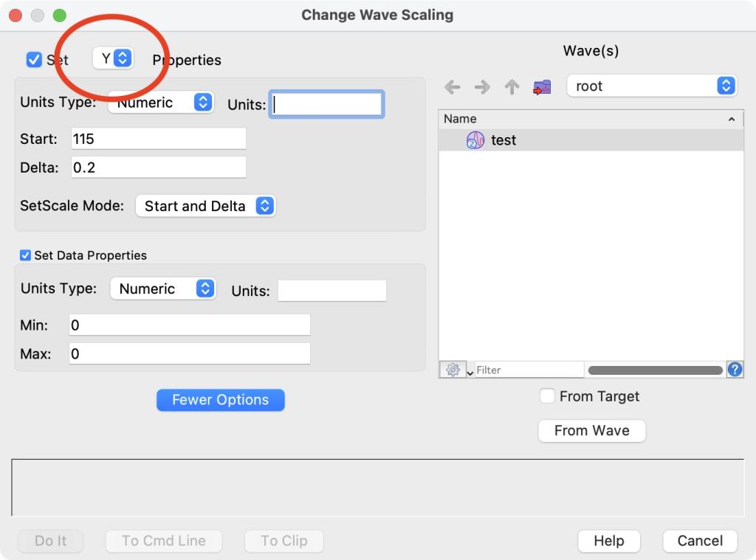The image size is (756, 560).
Task: Toggle the Set dimension Properties checkbox
Action: click(x=34, y=60)
